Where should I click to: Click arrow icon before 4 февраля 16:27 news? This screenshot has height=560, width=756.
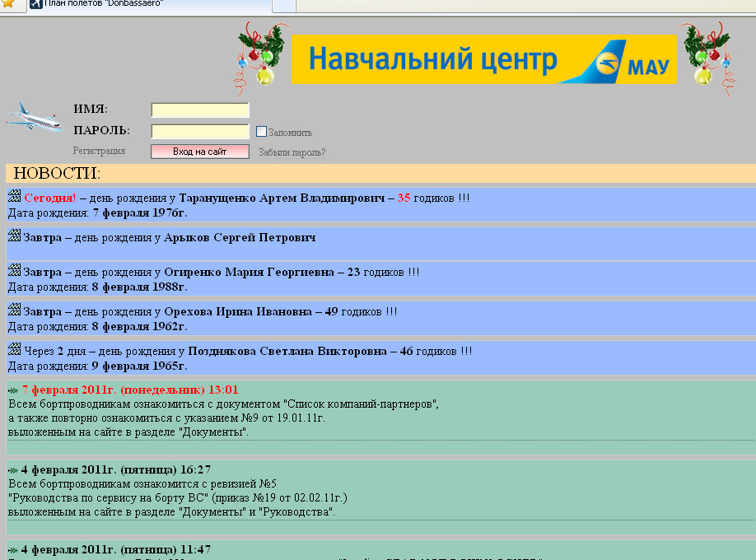(13, 470)
